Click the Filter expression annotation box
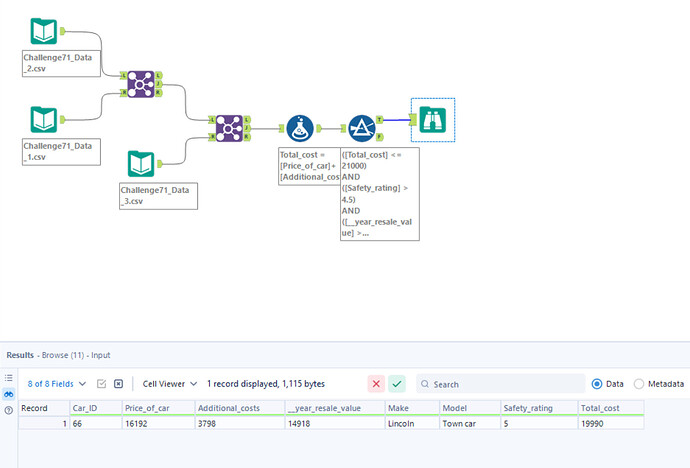Image resolution: width=690 pixels, height=468 pixels. pyautogui.click(x=380, y=194)
